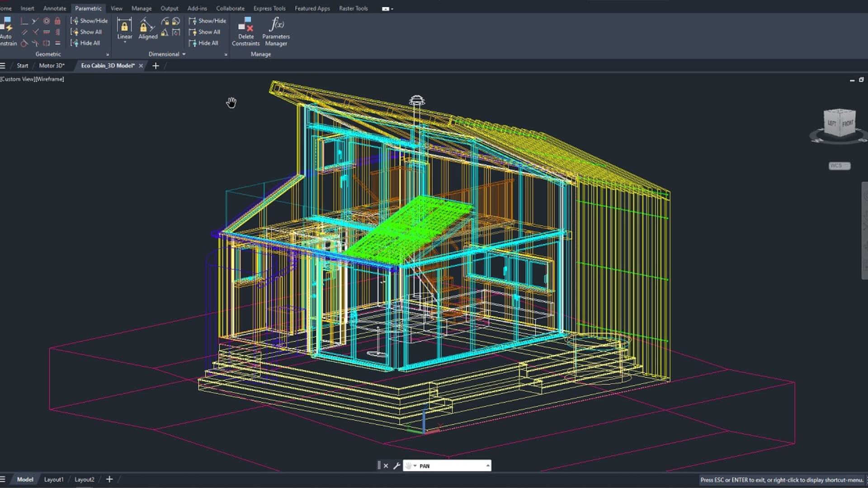This screenshot has width=868, height=488.
Task: Switch to the View ribbon tab
Action: (116, 8)
